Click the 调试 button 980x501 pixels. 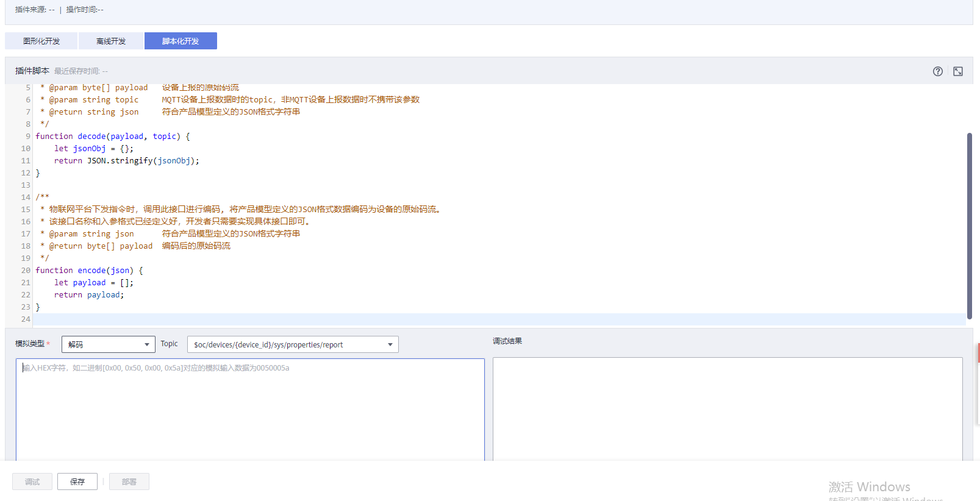[x=32, y=481]
